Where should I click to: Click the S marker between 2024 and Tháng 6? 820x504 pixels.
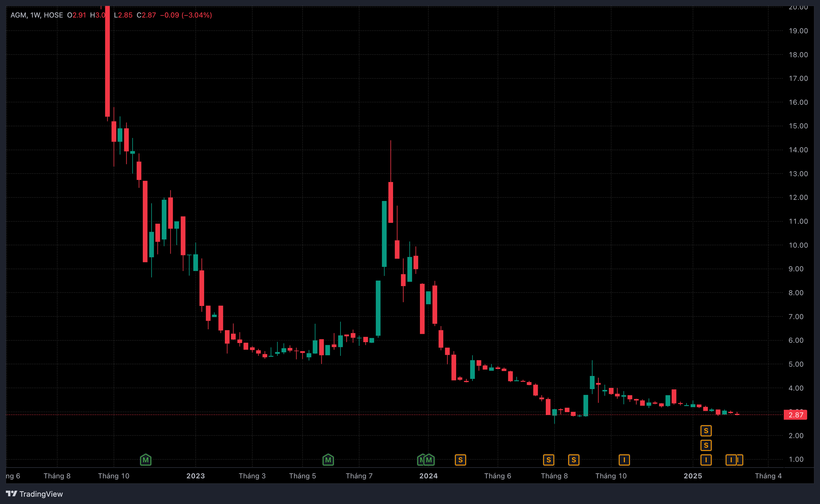(460, 460)
